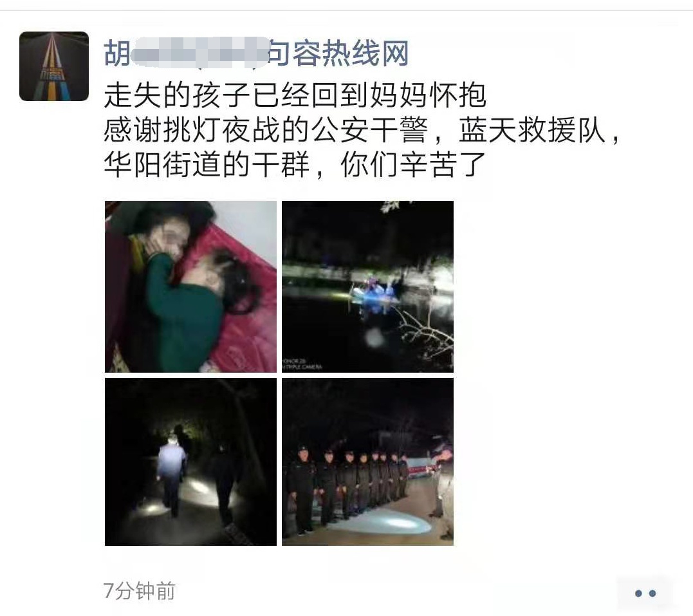Select the post line 走失的孩子已经回到妈妈怀抱

click(295, 95)
